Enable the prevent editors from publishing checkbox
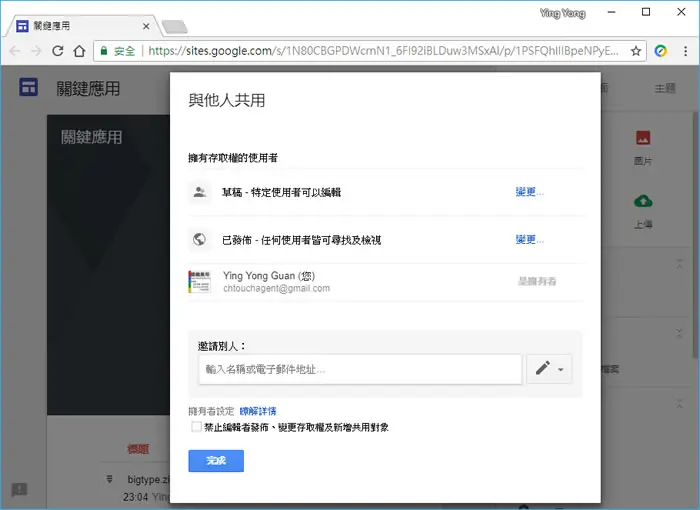 [196, 426]
